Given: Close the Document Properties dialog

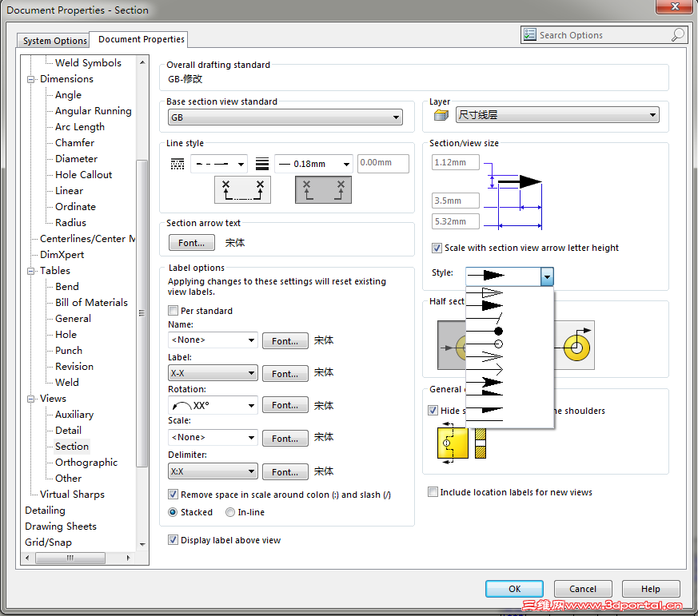Looking at the screenshot, I should pyautogui.click(x=674, y=6).
